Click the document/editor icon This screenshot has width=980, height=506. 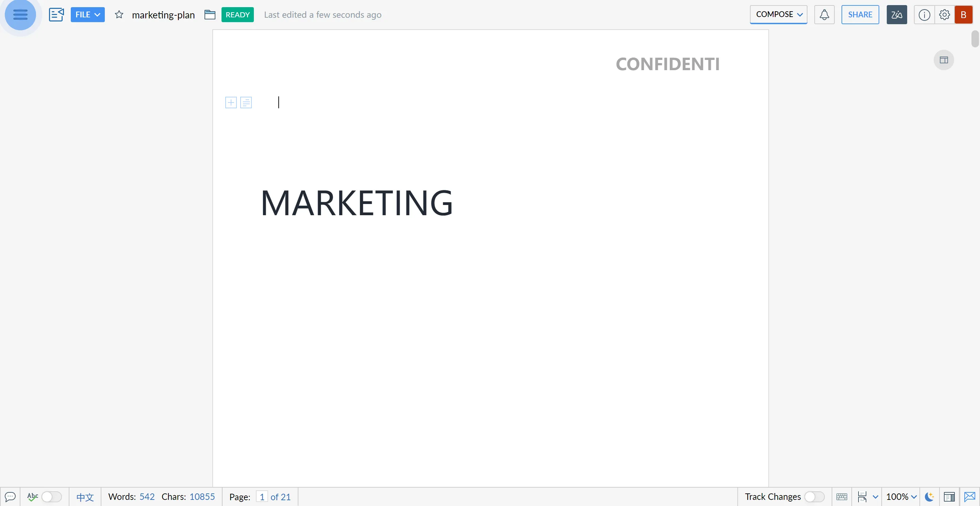pos(57,14)
